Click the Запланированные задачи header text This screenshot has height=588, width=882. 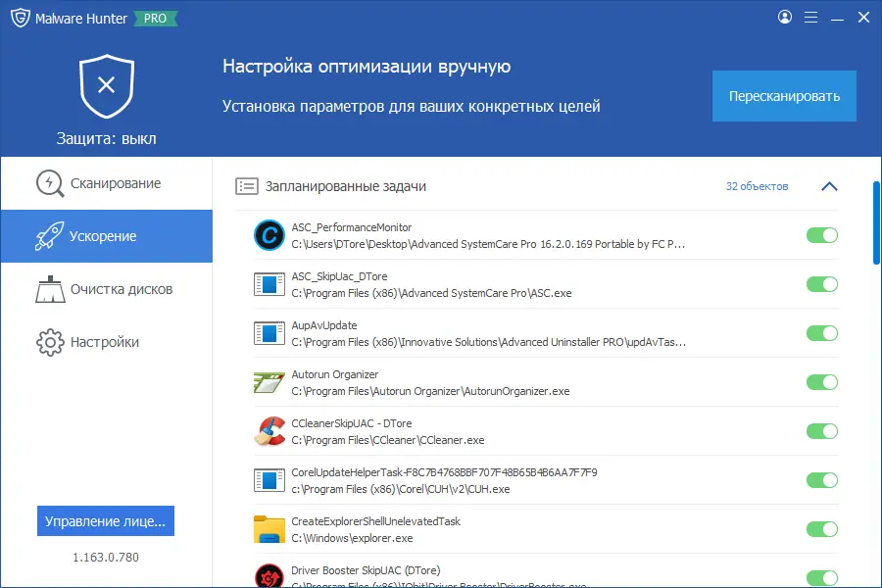pos(345,186)
